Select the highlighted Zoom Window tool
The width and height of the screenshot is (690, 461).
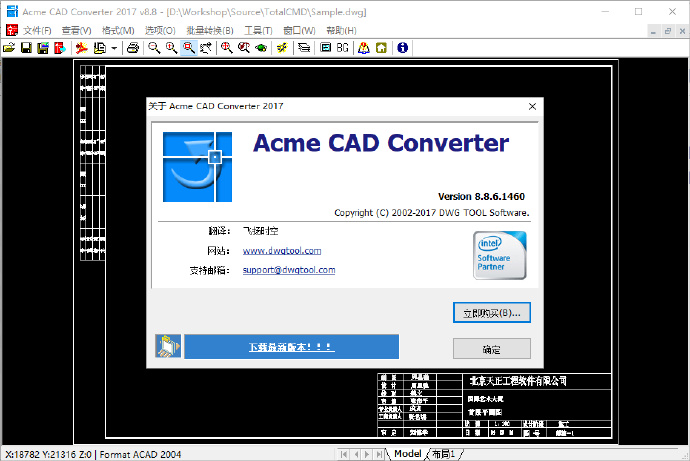(x=189, y=48)
